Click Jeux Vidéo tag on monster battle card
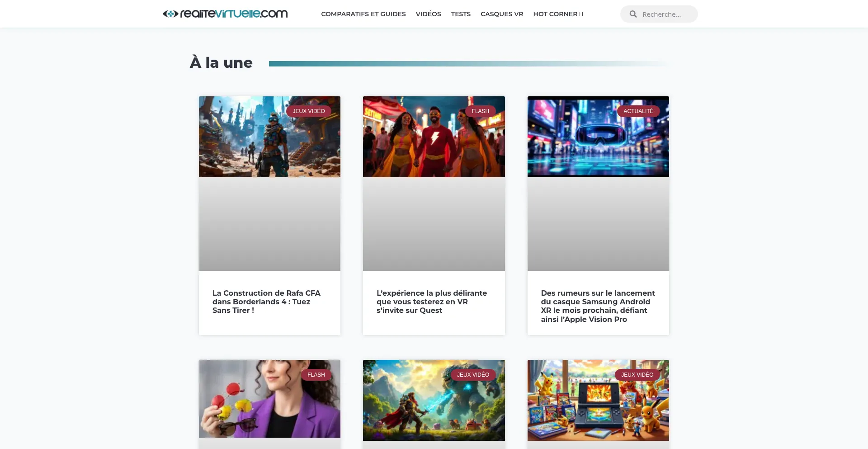This screenshot has height=449, width=868. [473, 375]
